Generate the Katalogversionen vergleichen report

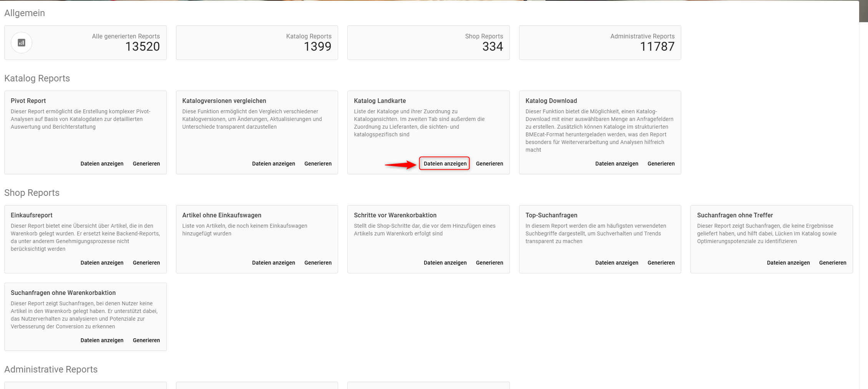(x=318, y=164)
